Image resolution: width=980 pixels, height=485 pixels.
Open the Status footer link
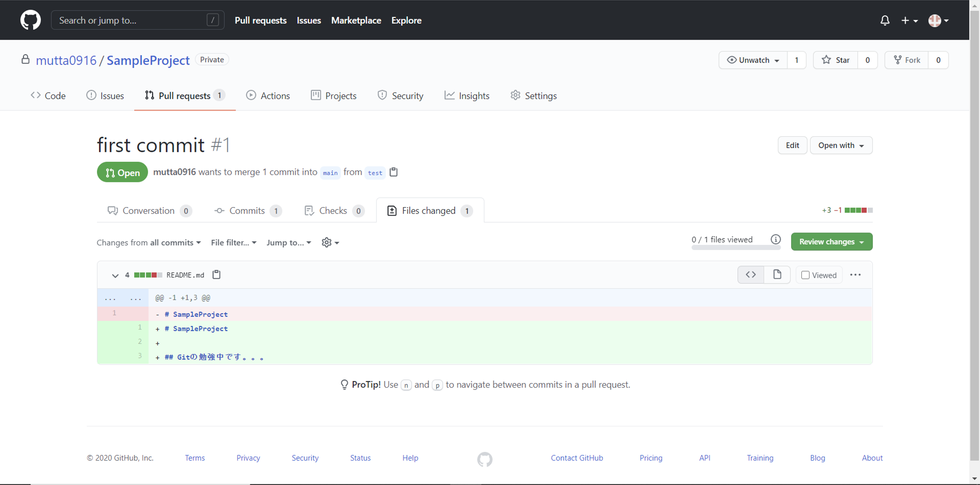pyautogui.click(x=360, y=458)
